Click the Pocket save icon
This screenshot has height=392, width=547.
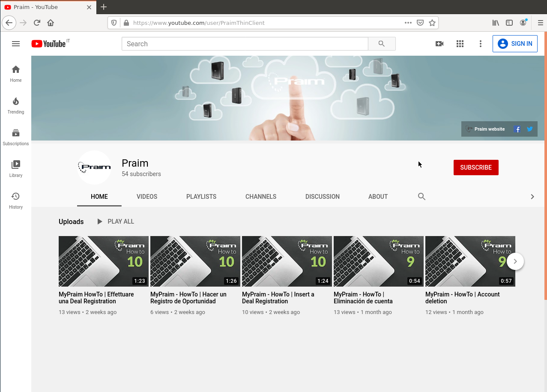click(x=420, y=23)
